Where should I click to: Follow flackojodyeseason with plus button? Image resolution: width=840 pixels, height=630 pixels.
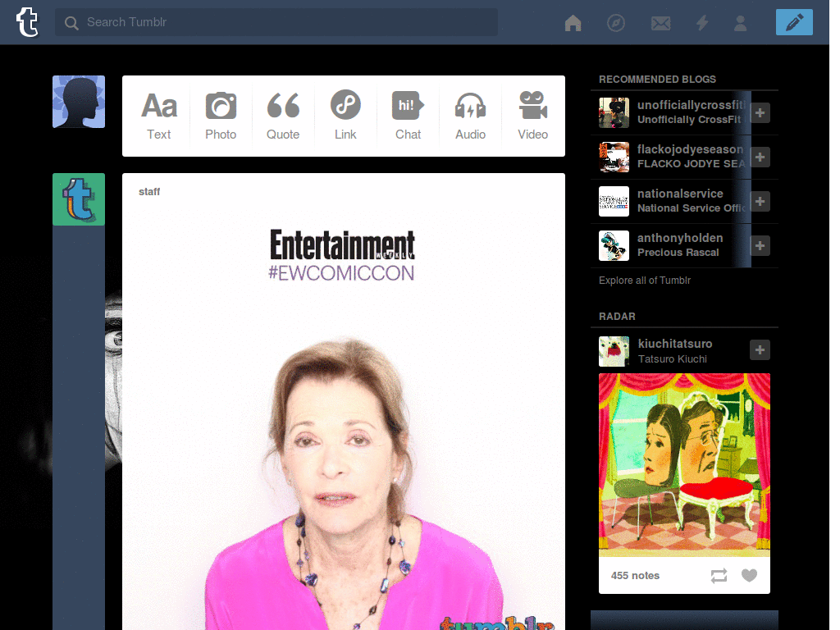click(760, 157)
